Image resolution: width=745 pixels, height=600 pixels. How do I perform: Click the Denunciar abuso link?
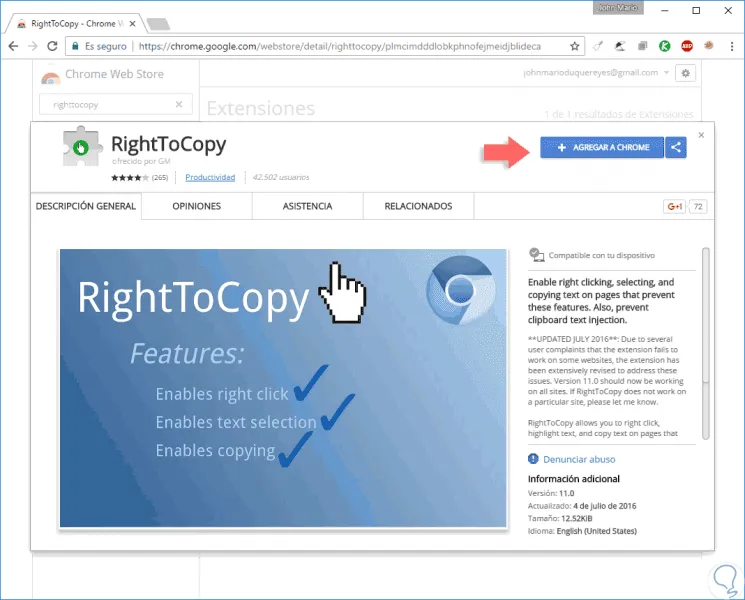[x=579, y=459]
